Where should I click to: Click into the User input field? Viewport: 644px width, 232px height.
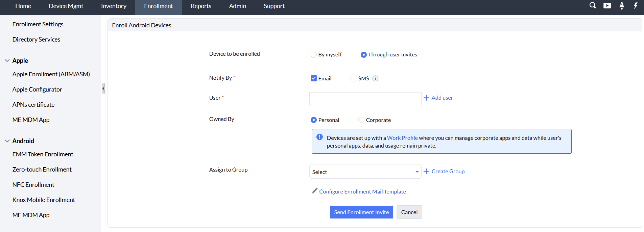(x=365, y=99)
